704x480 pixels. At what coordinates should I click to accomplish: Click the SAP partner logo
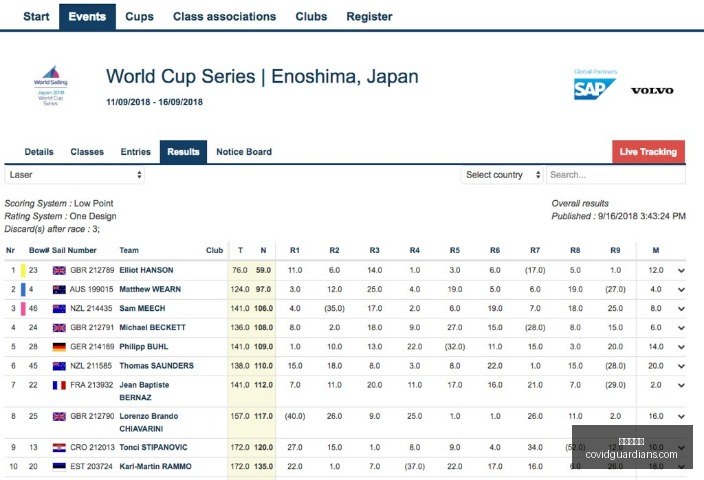click(x=594, y=88)
